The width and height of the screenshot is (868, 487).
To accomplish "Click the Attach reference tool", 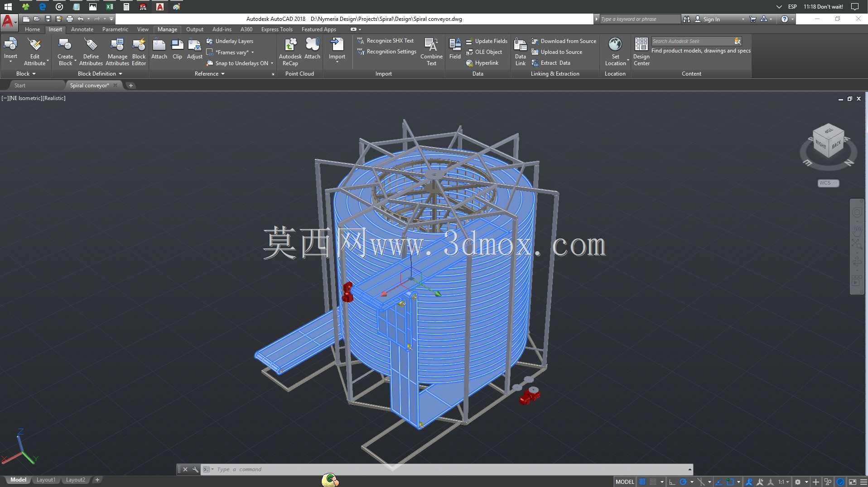I will (159, 49).
